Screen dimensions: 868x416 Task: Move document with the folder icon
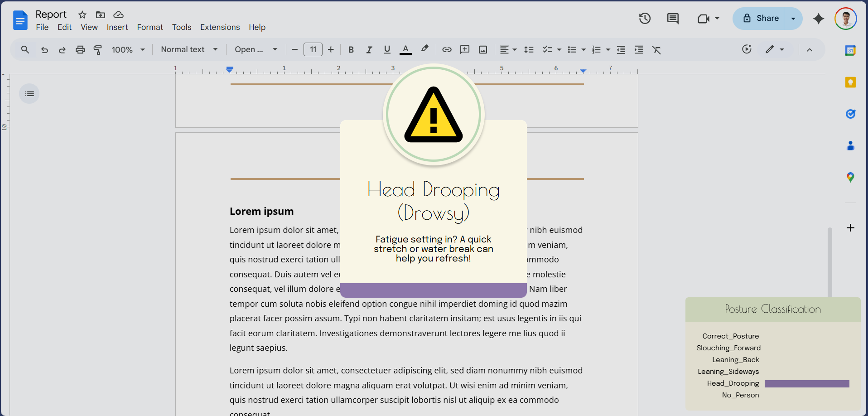pos(101,15)
